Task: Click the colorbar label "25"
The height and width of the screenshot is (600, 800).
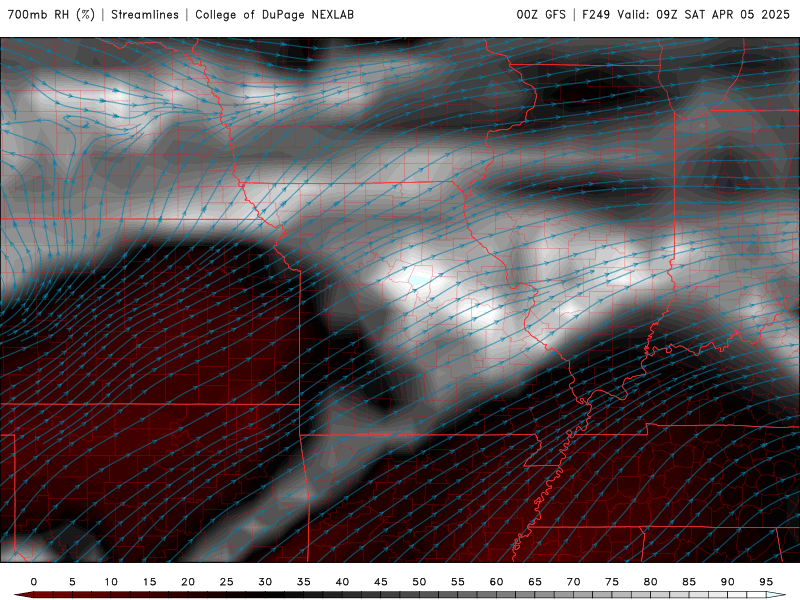Action: tap(227, 582)
